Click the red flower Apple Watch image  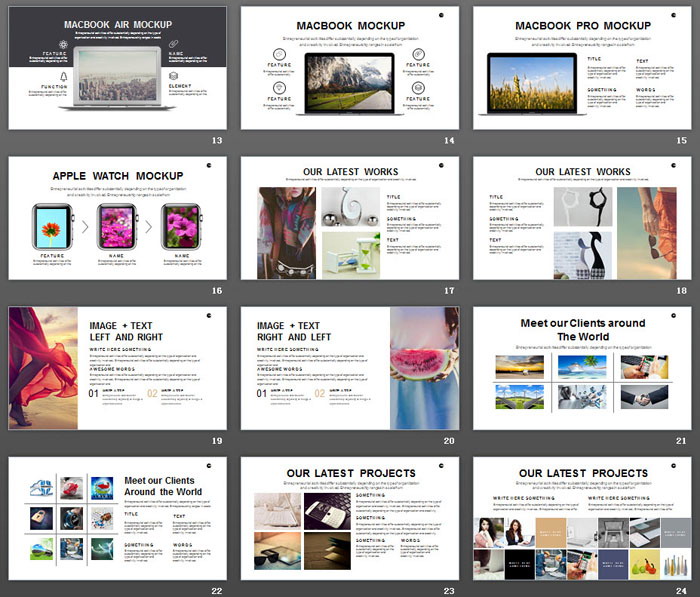52,224
